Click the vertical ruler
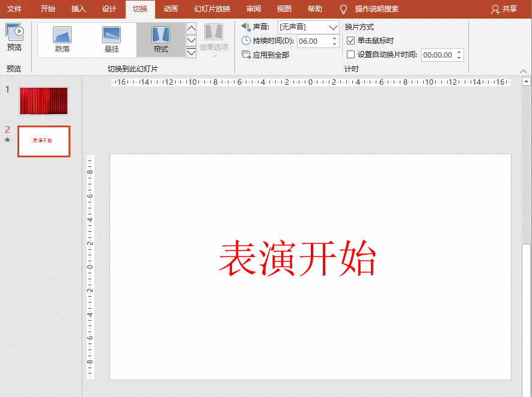The width and height of the screenshot is (532, 397). click(x=90, y=267)
